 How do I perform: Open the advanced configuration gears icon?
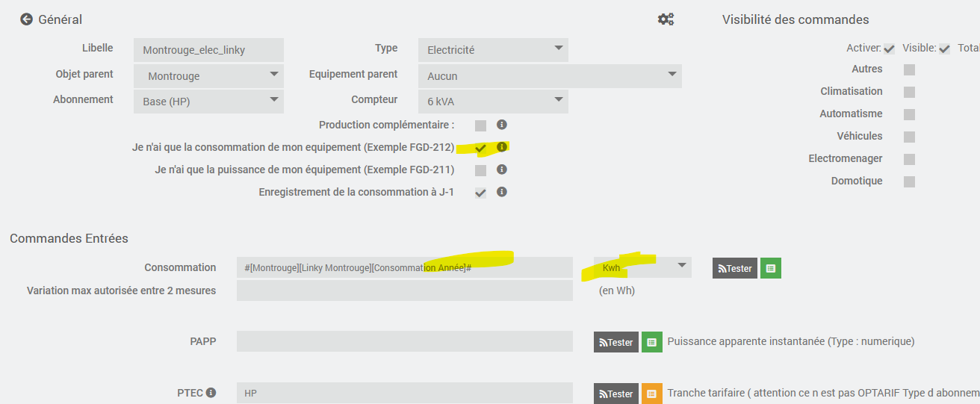(666, 19)
